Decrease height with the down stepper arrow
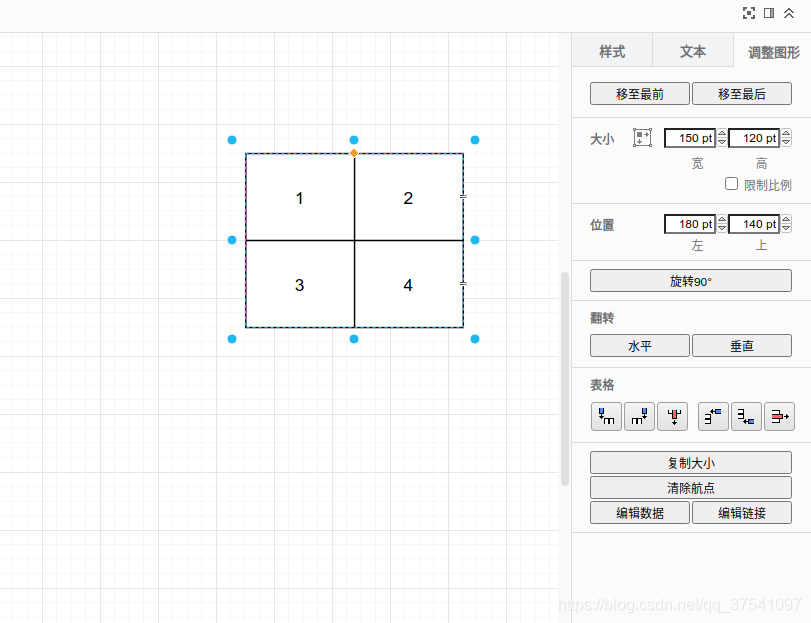The height and width of the screenshot is (623, 811). 786,142
